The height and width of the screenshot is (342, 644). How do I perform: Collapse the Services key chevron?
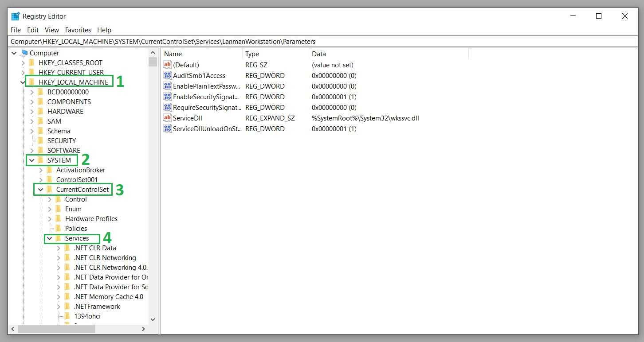point(50,238)
